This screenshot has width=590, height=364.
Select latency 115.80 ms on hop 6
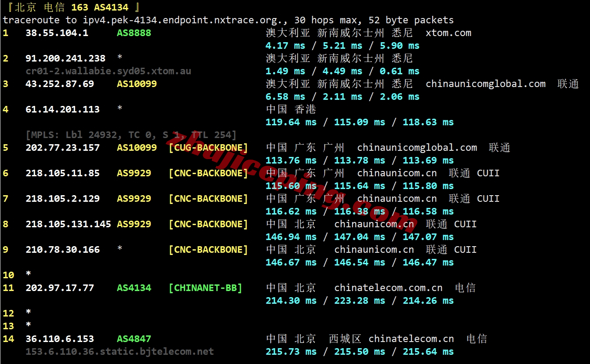tap(428, 186)
